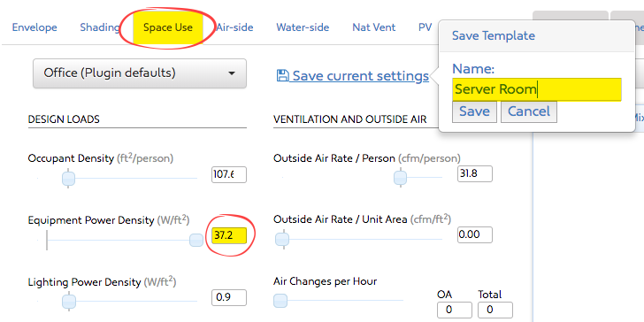Screen dimensions: 644x322
Task: Cancel the Save Template popup
Action: [x=529, y=111]
